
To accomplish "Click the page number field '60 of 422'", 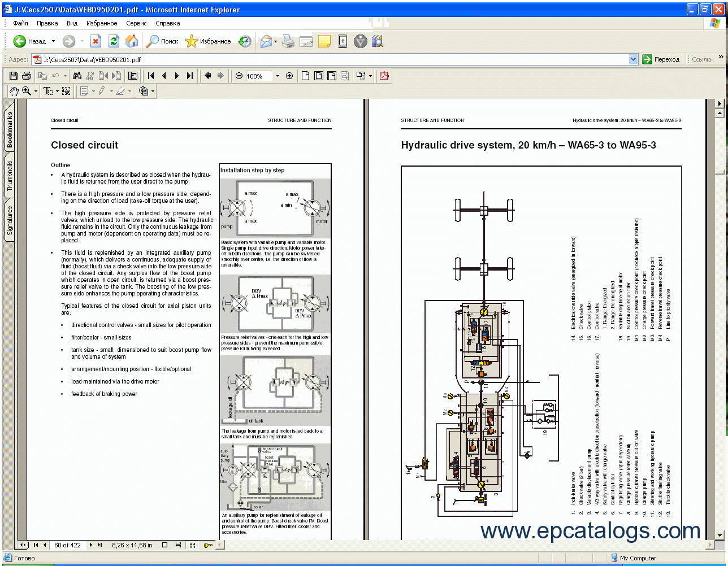I will [67, 545].
